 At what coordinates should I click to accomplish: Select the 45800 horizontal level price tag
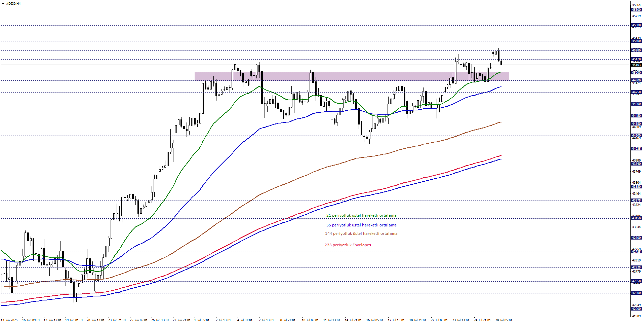coord(637,10)
